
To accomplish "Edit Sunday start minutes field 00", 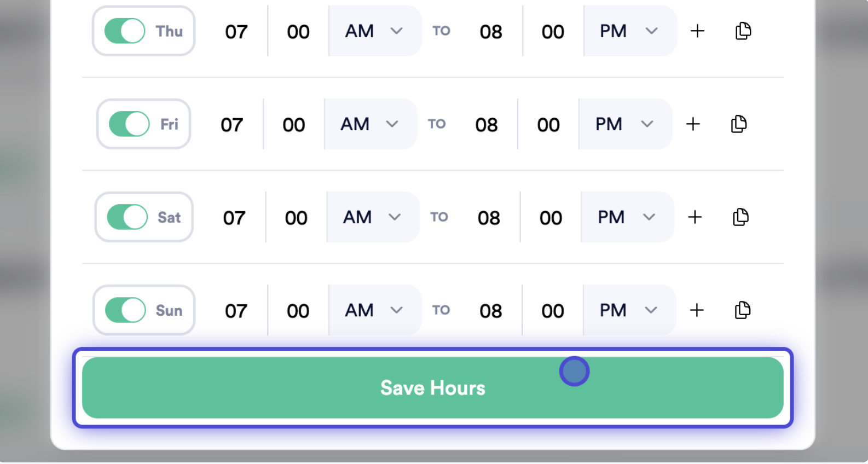I will pos(298,311).
